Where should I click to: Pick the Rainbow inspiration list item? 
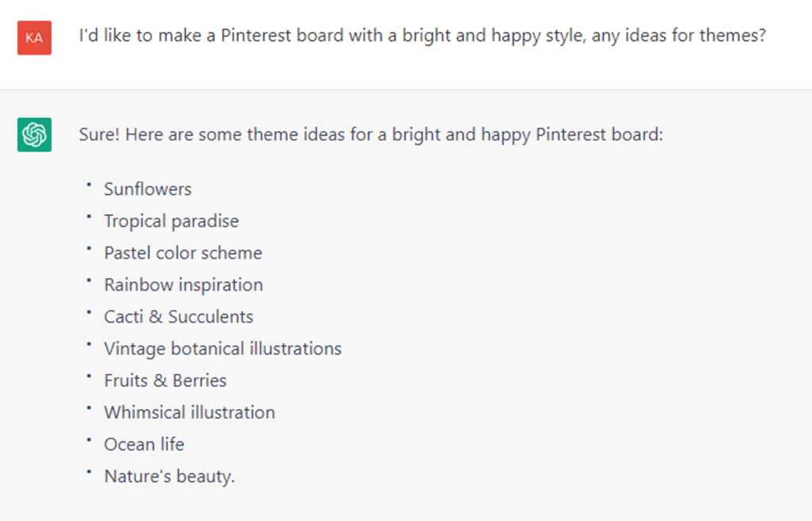(183, 285)
